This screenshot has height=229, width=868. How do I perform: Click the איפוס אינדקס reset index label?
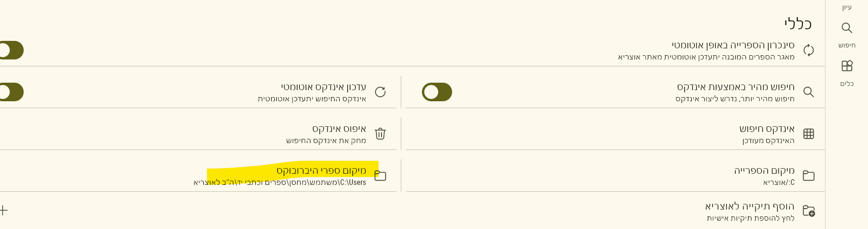tap(339, 129)
